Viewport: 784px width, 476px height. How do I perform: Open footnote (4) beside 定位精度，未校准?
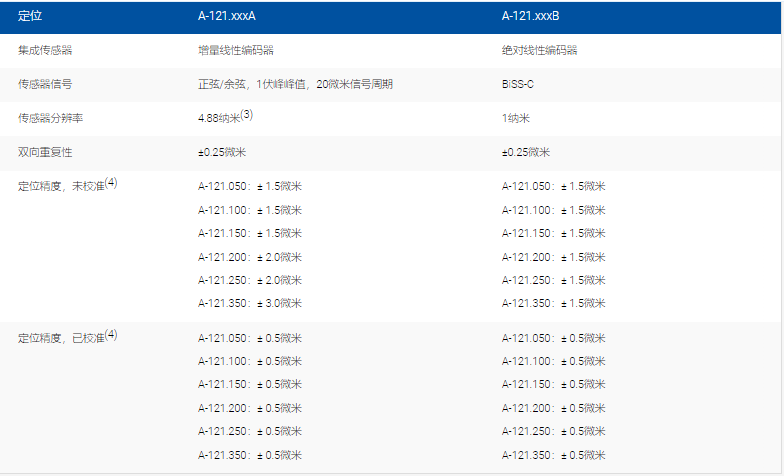coord(112,183)
